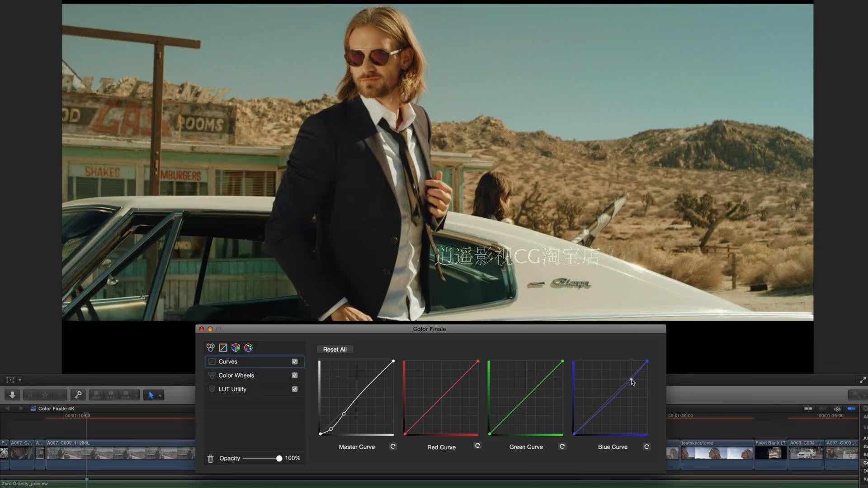Uncheck the Curves checkbox
Image resolution: width=868 pixels, height=488 pixels.
[294, 361]
